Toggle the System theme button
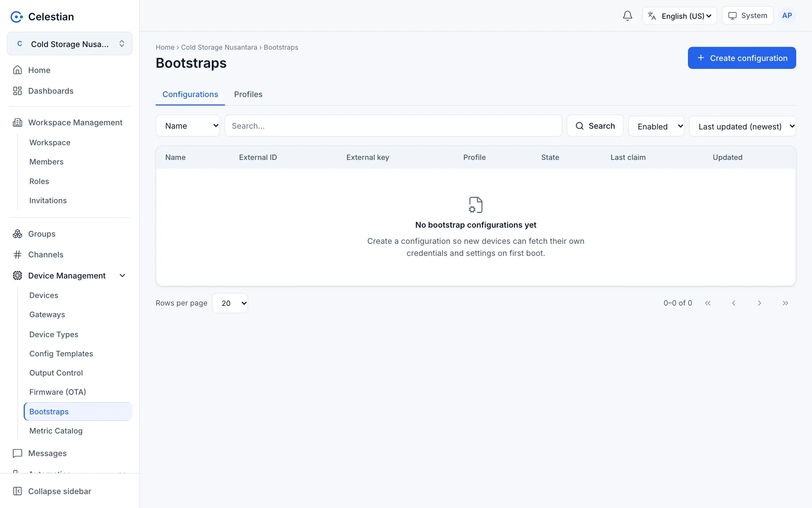812x508 pixels. tap(747, 16)
